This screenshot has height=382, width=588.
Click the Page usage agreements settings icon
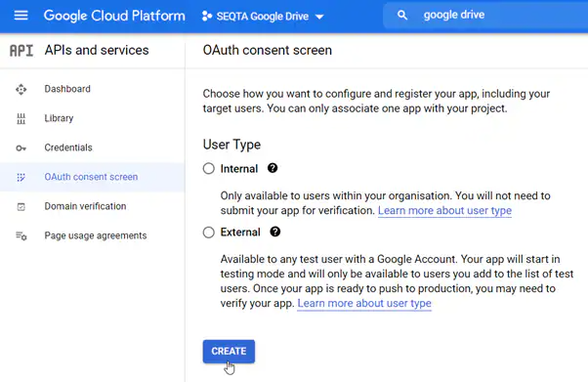(21, 235)
